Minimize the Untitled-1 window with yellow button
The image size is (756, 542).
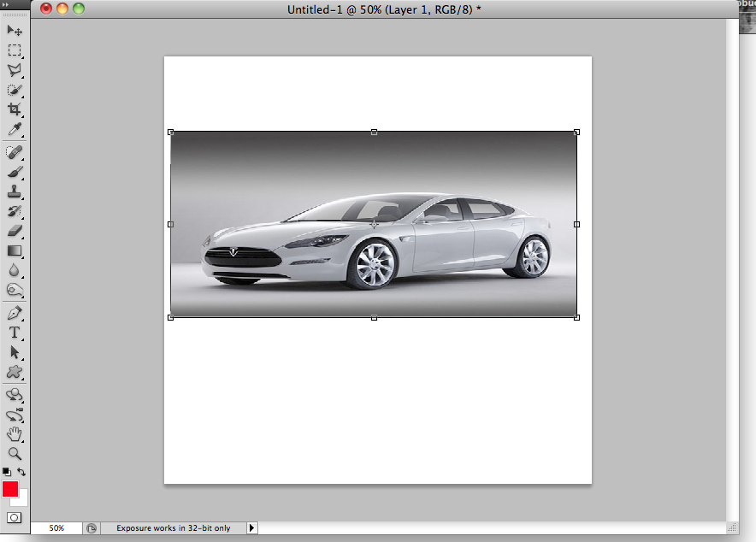(x=62, y=9)
